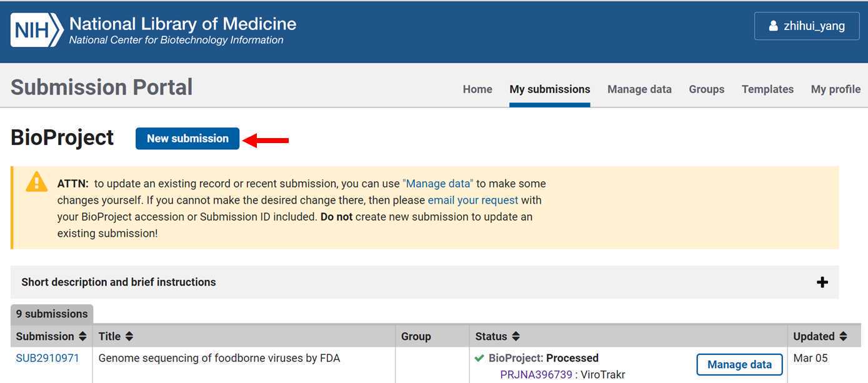Open the Templates tab

point(767,89)
